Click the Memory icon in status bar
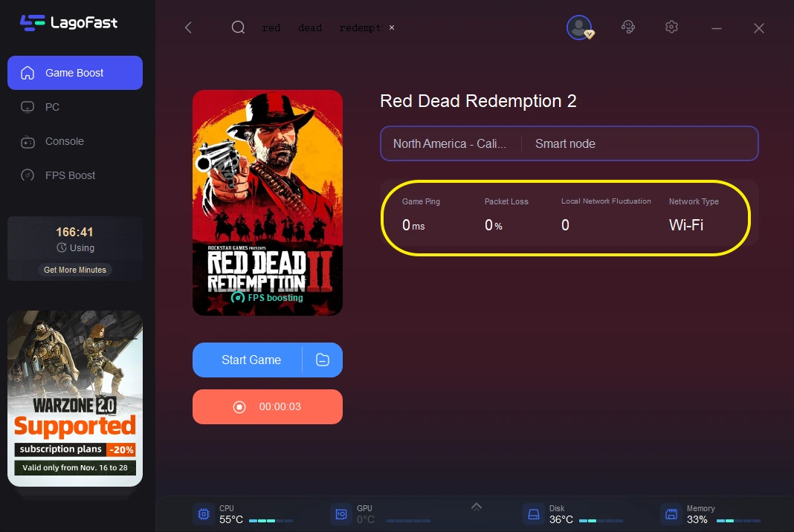This screenshot has width=794, height=532. point(671,514)
